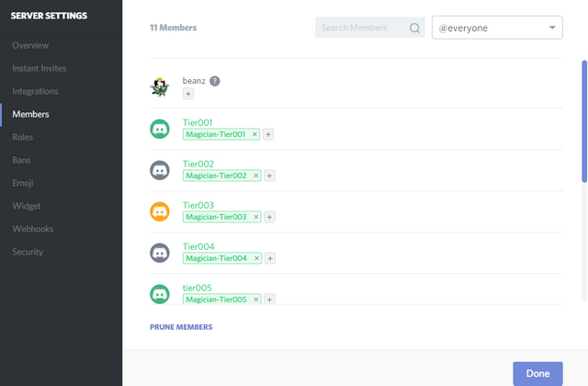Open Emoji settings
This screenshot has width=588, height=386.
click(x=23, y=183)
